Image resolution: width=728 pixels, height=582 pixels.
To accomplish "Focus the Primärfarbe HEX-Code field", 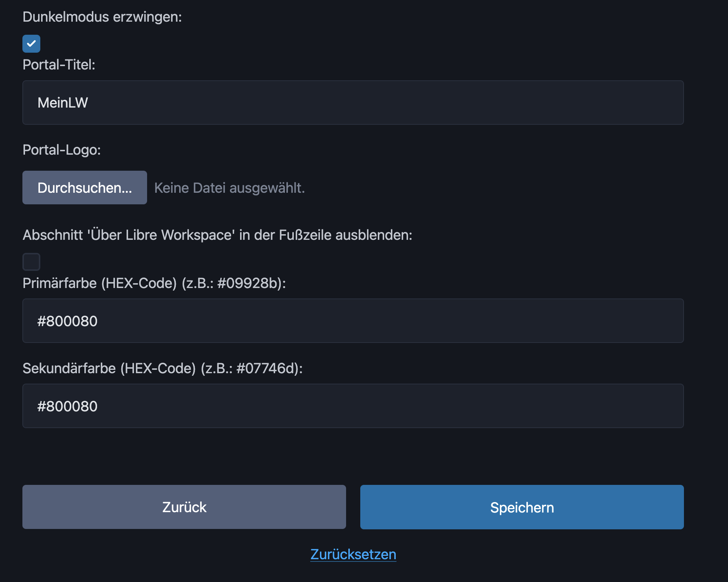I will [353, 321].
